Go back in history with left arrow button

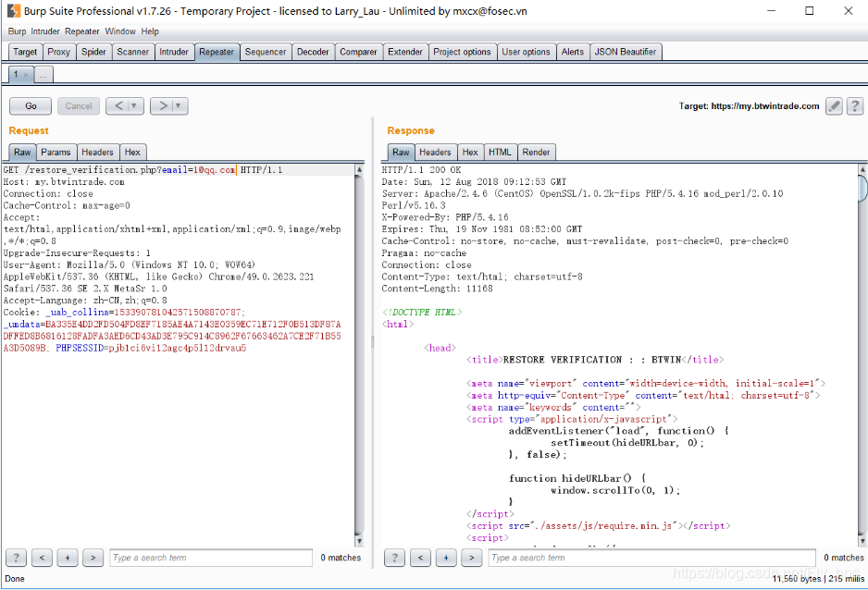point(118,105)
